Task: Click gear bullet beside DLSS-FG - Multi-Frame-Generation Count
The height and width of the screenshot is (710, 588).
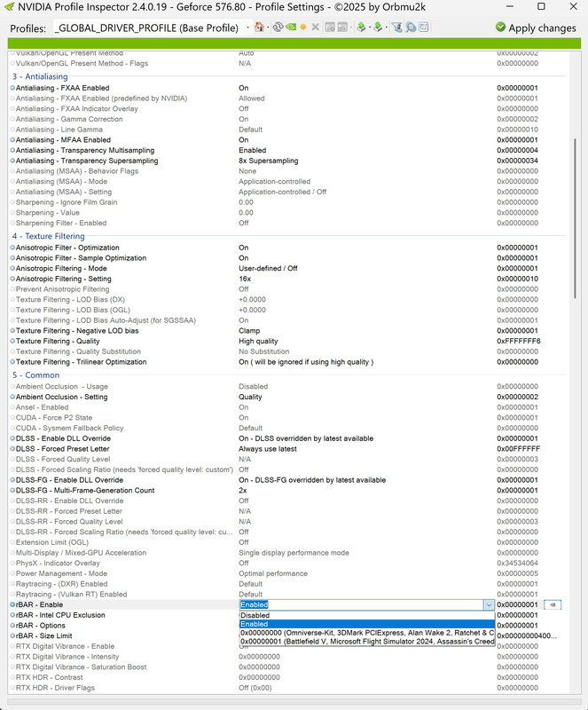Action: [12, 491]
